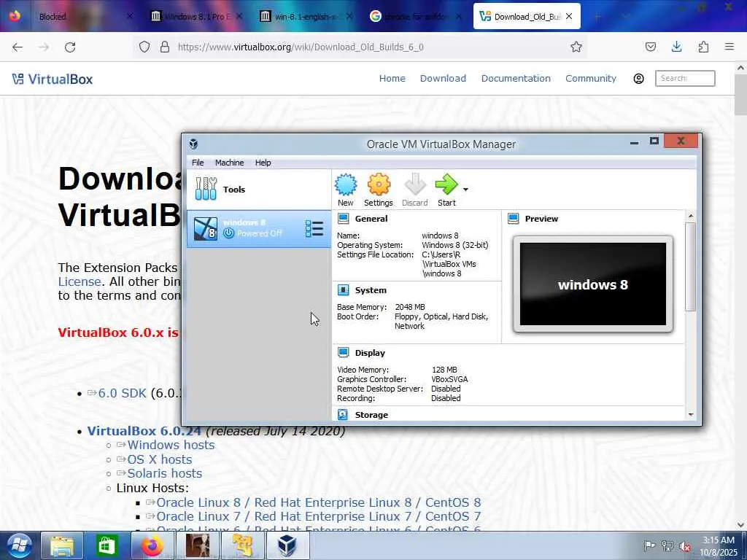Open the Solaris hosts download link

click(164, 473)
